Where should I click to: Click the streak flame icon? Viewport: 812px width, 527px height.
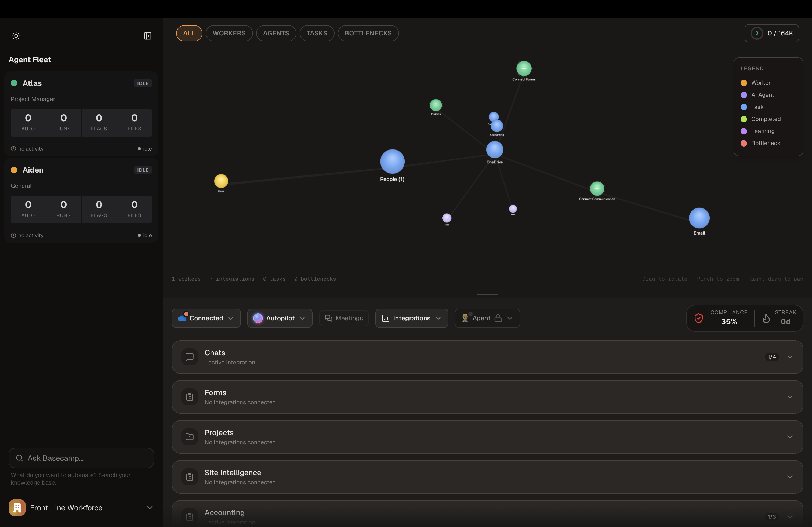(766, 318)
